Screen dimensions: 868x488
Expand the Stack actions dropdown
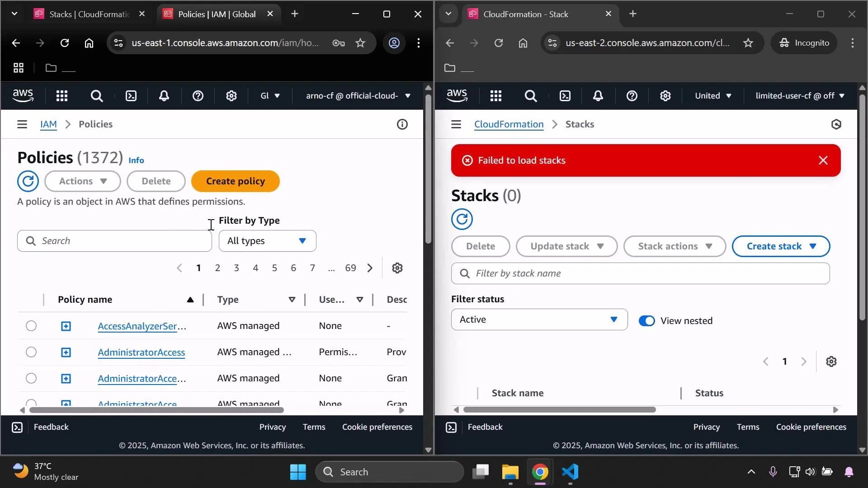click(674, 246)
